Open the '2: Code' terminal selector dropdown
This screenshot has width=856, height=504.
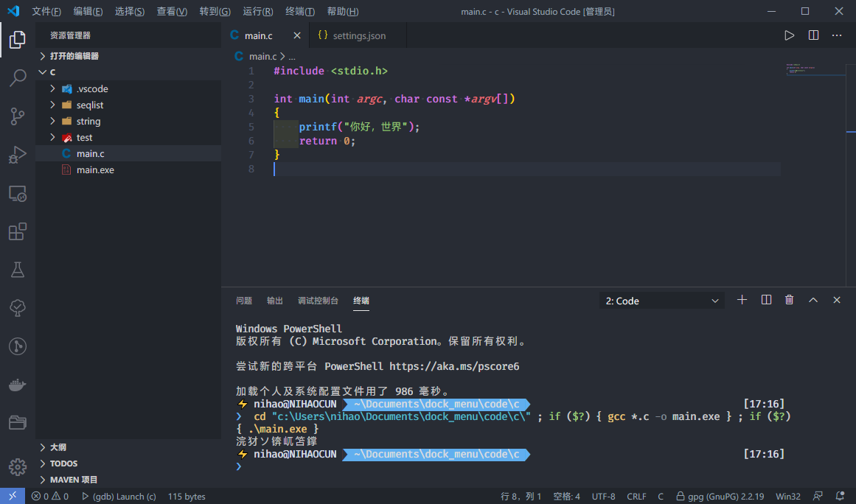[661, 301]
